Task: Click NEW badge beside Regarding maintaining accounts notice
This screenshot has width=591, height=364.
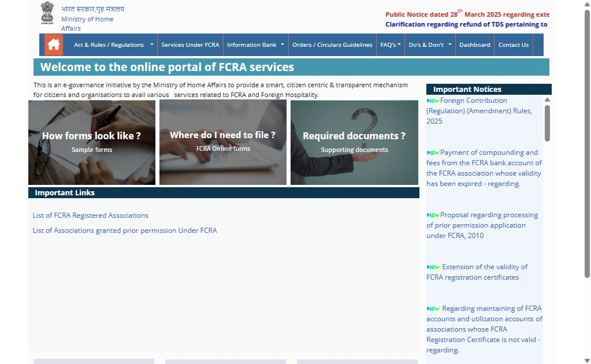Action: pyautogui.click(x=433, y=309)
